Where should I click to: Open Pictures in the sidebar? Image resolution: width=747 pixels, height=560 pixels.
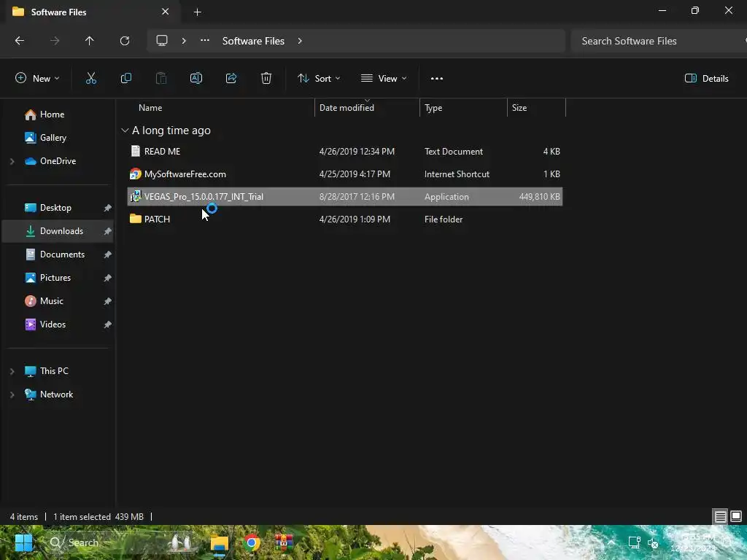[x=57, y=278]
